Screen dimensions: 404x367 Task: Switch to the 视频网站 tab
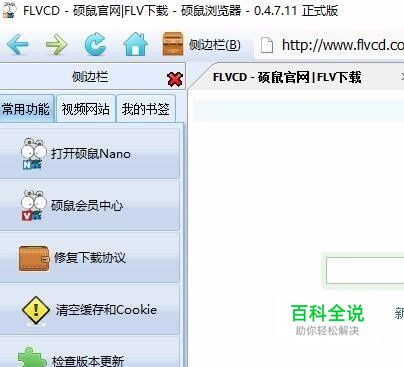coord(86,109)
